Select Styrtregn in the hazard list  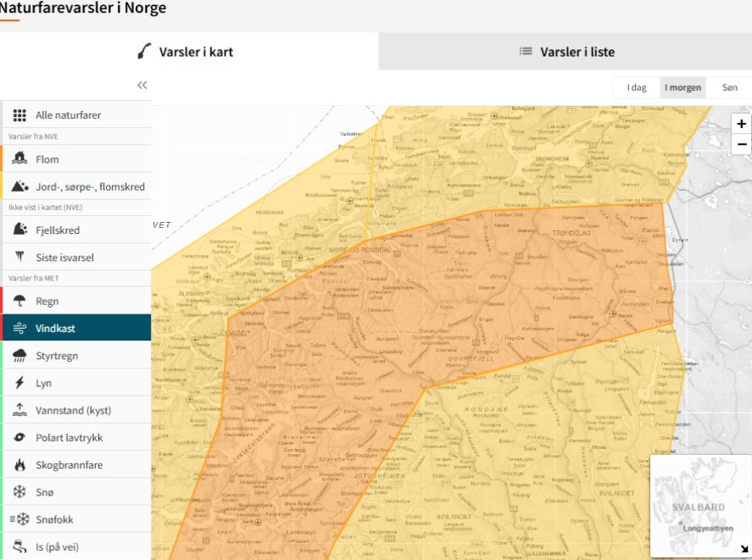coord(57,356)
